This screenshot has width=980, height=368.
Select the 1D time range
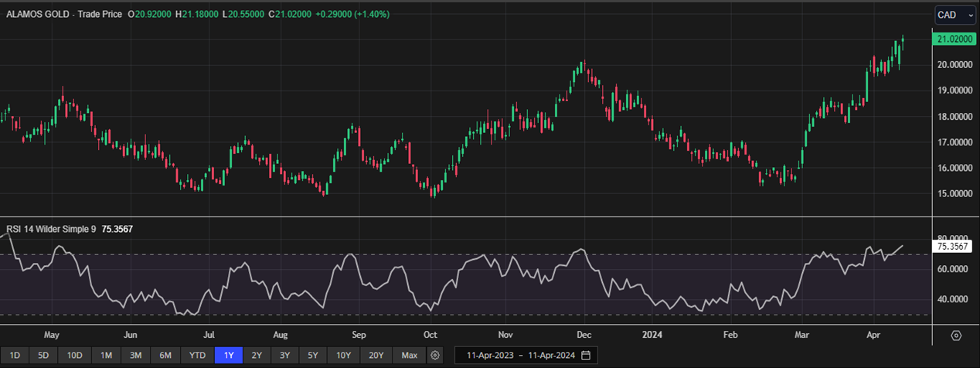tap(15, 355)
